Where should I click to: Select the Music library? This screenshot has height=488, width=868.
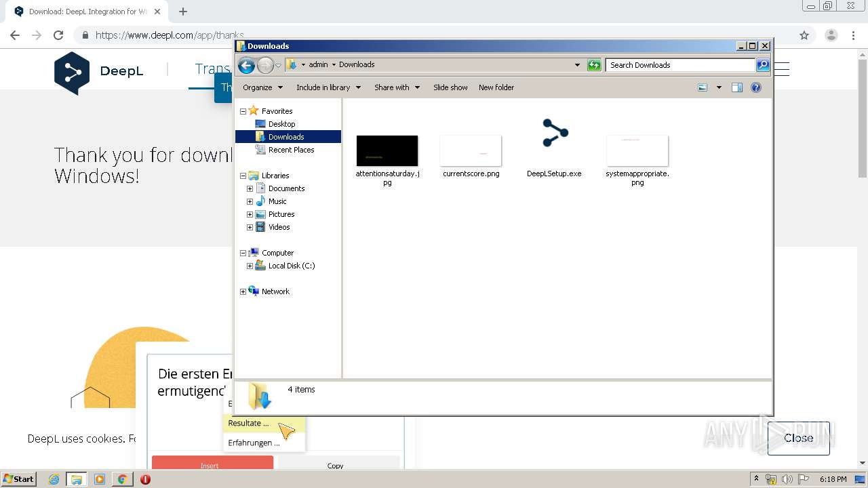coord(277,201)
